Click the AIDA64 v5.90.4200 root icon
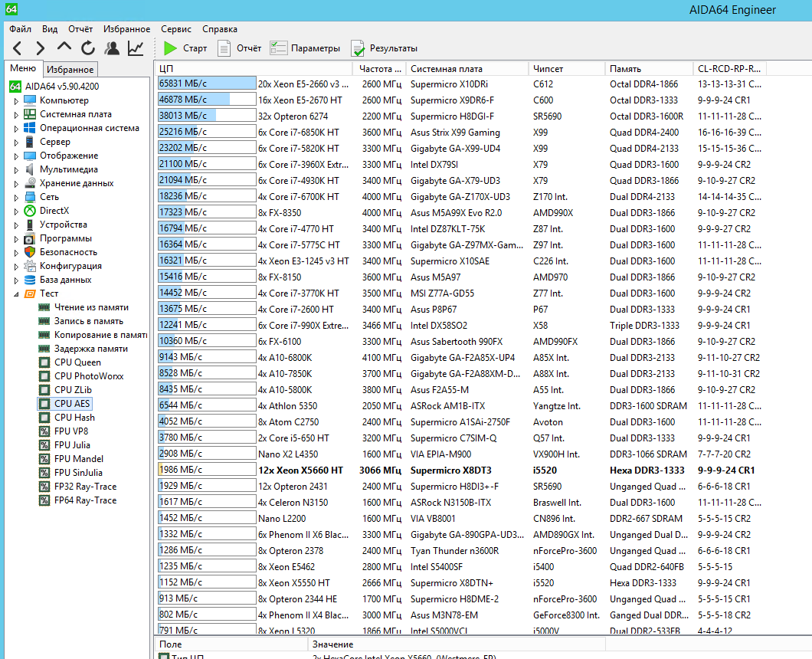The image size is (812, 659). (15, 86)
